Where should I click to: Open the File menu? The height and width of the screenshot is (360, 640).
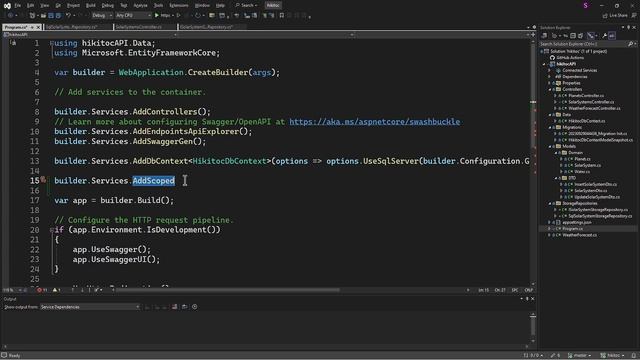(x=18, y=6)
